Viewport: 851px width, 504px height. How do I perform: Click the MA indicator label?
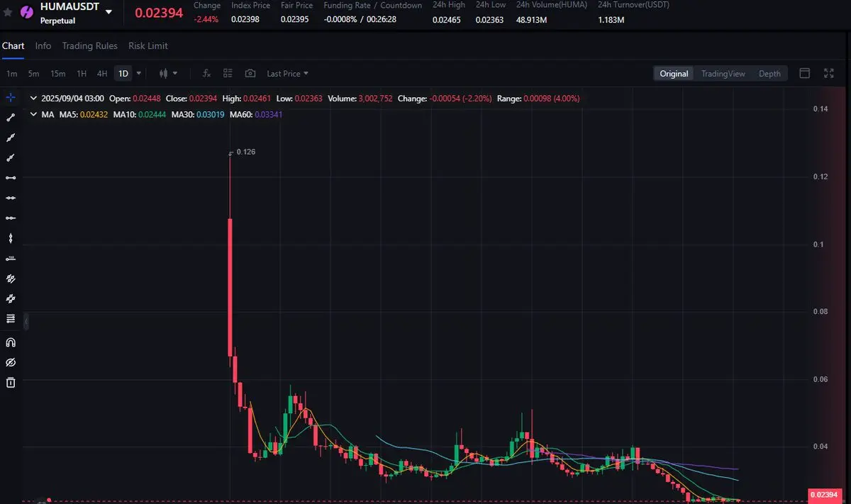pos(48,114)
